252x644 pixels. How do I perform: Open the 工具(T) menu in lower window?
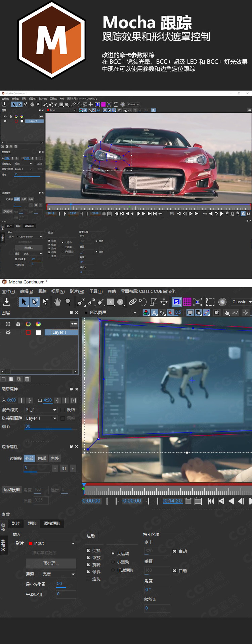click(96, 291)
